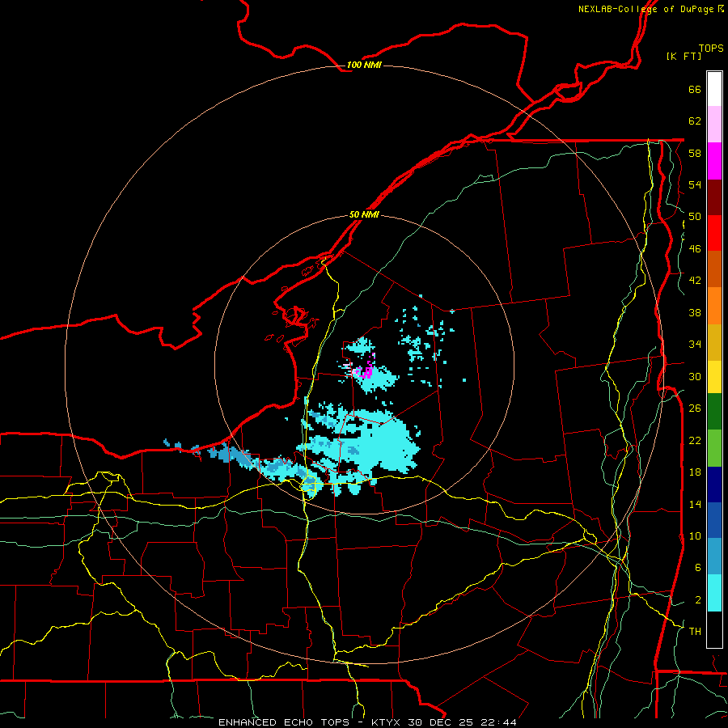The image size is (728, 728).
Task: Click the legend value 10
Action: point(695,536)
